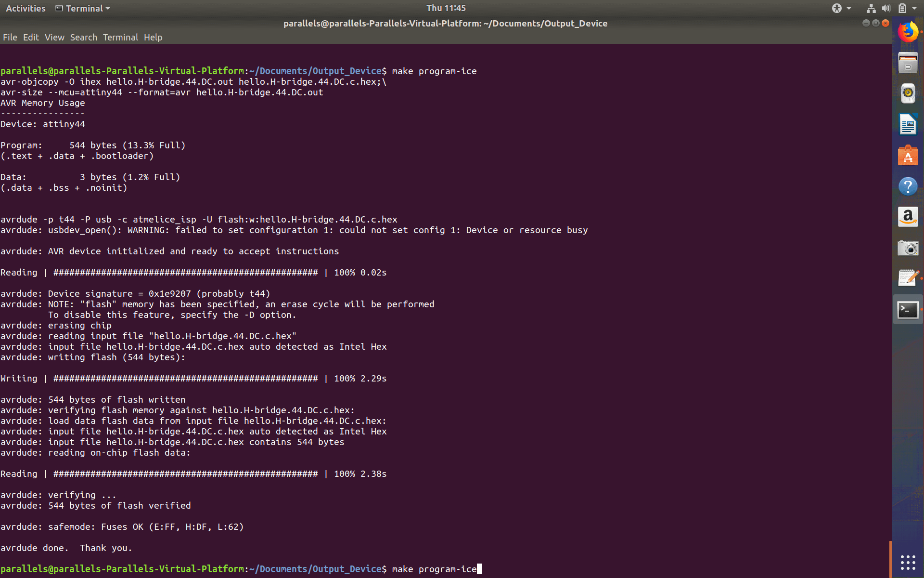924x578 pixels.
Task: Open the clock calendar Thu 11:45
Action: 446,8
